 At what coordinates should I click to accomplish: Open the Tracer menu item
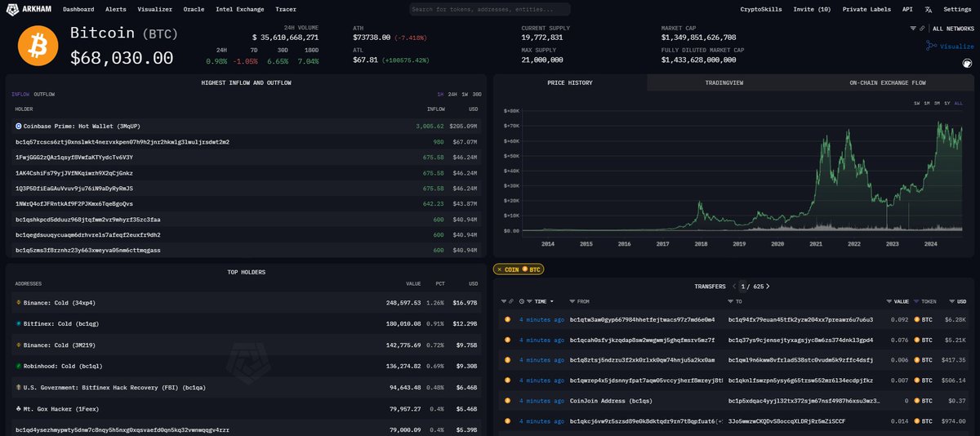(x=286, y=9)
